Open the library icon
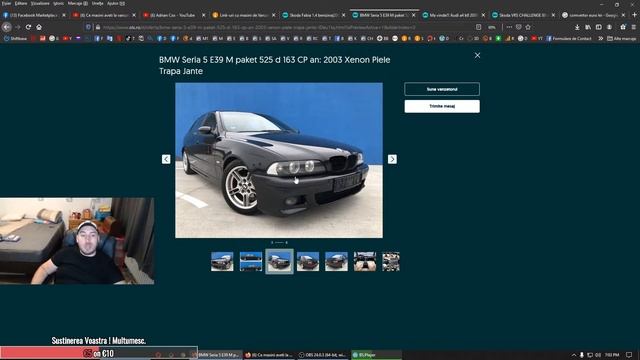640x360 pixels. [588, 27]
